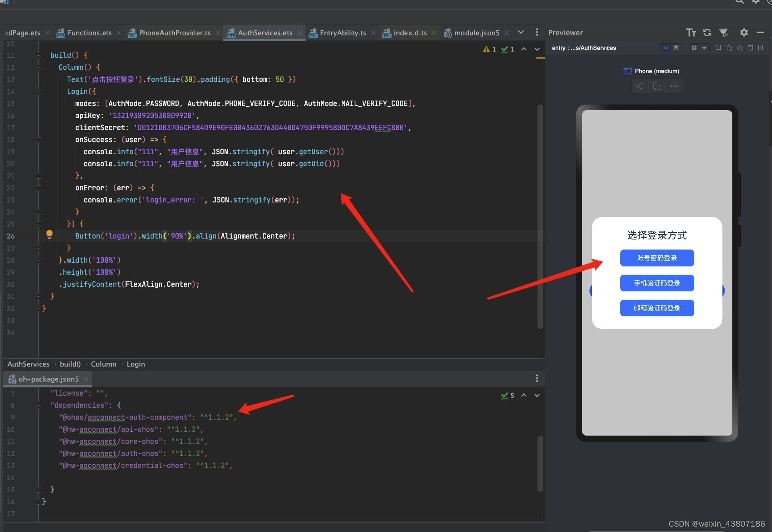Open the top editor tab options menu

[537, 32]
